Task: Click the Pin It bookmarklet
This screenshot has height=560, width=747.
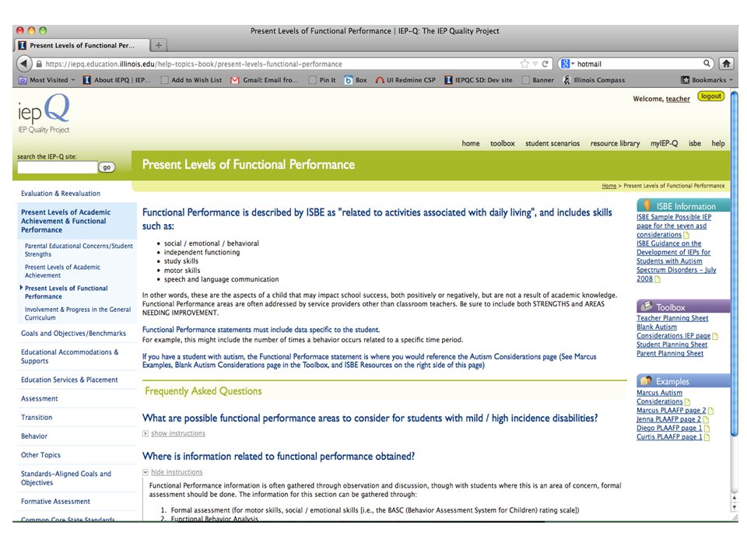Action: [322, 80]
